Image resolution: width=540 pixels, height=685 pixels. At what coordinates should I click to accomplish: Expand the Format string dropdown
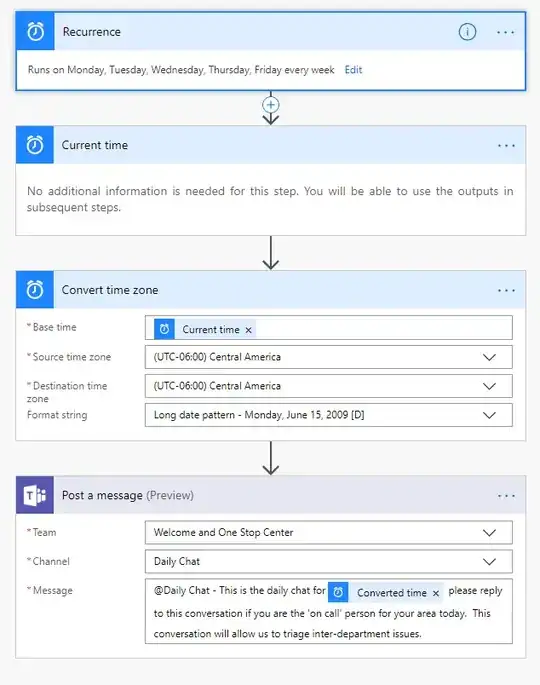pyautogui.click(x=489, y=415)
